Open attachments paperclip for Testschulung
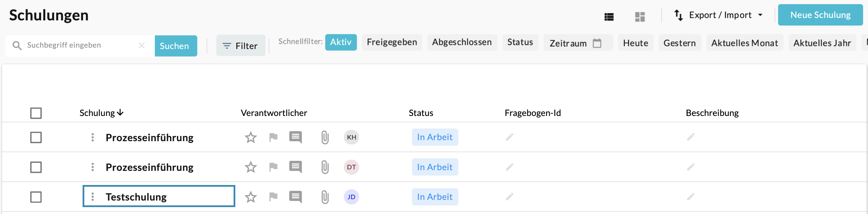 point(325,197)
